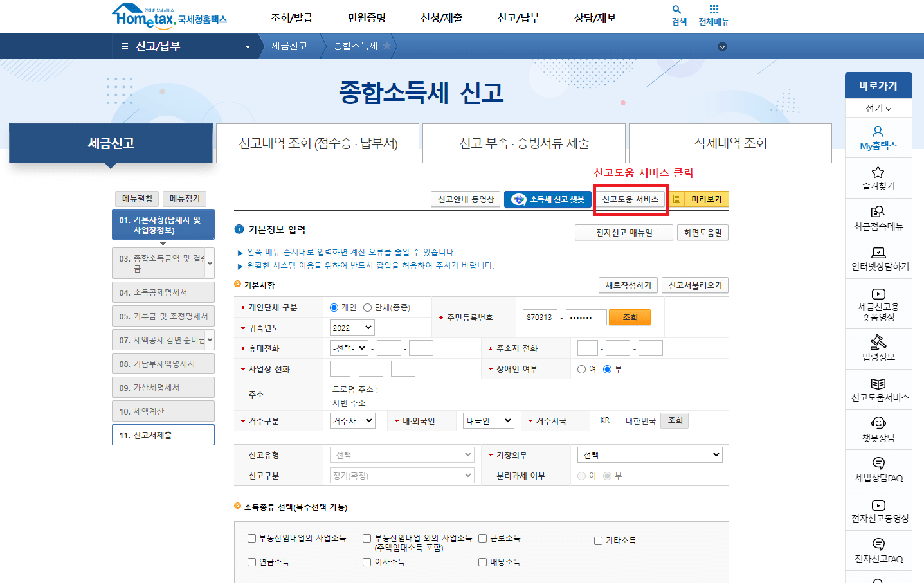Check 연금소득 checkbox
This screenshot has width=924, height=583.
click(251, 562)
